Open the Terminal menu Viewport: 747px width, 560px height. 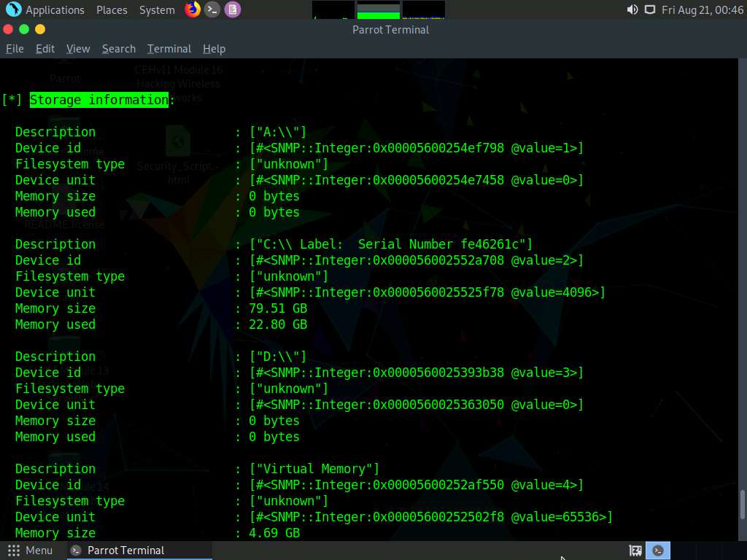pos(169,49)
